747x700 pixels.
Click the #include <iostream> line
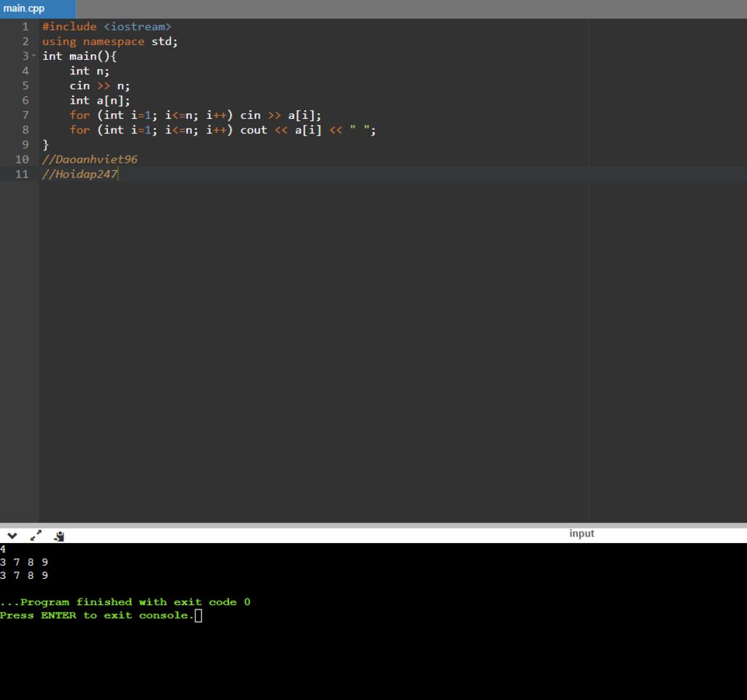(107, 27)
